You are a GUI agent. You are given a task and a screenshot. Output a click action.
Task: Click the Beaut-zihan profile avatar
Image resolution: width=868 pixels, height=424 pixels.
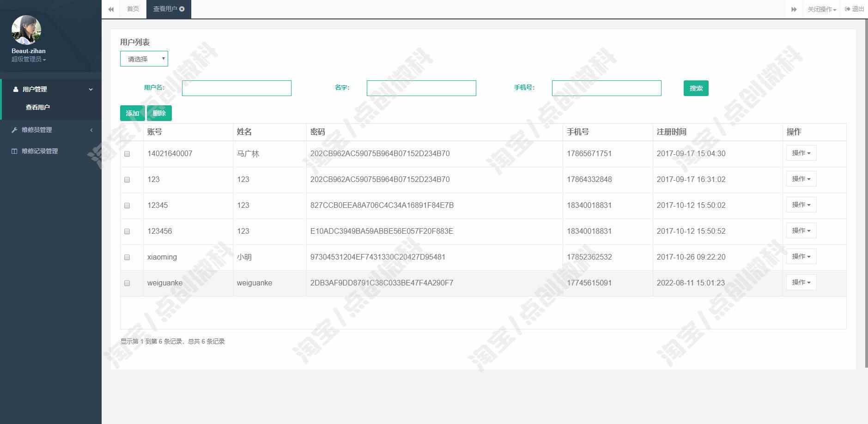click(x=26, y=30)
